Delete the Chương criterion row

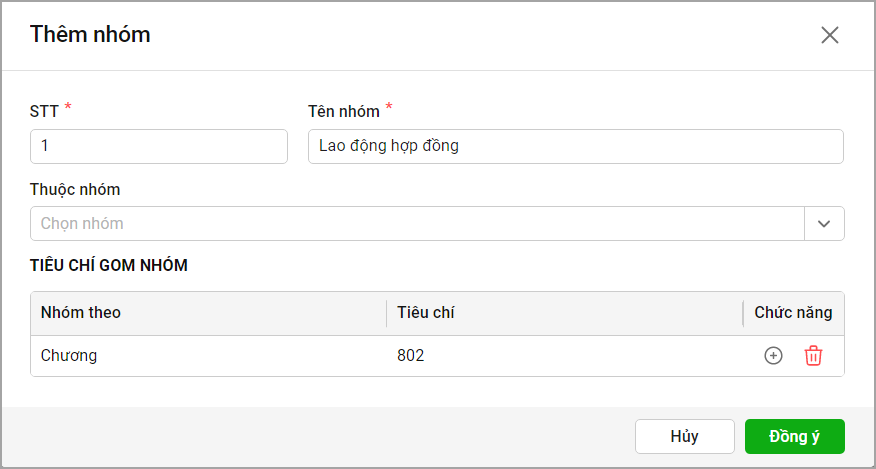[813, 356]
